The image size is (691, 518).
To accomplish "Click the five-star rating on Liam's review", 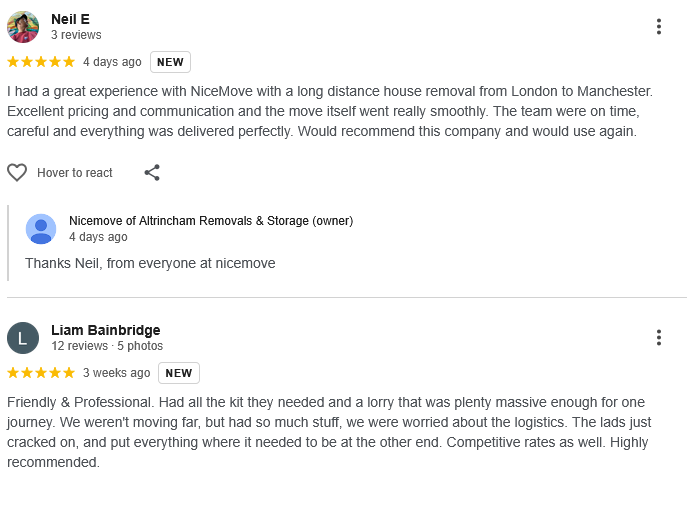I will 41,373.
